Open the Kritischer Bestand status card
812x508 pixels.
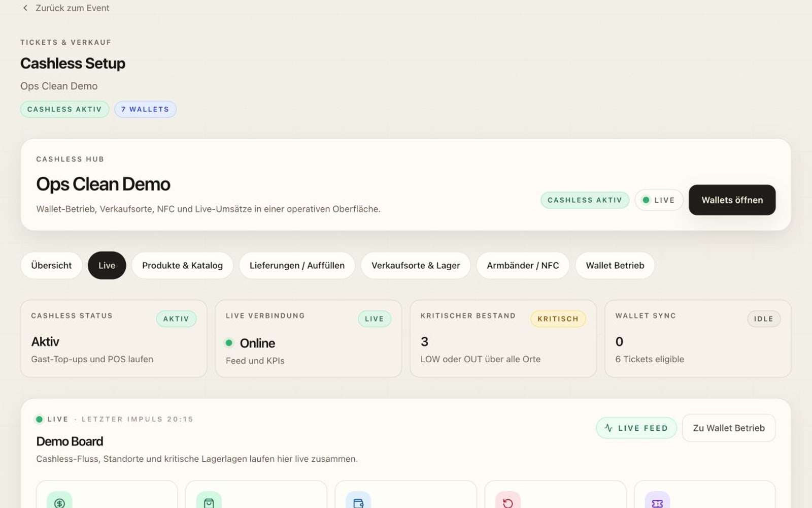click(503, 338)
